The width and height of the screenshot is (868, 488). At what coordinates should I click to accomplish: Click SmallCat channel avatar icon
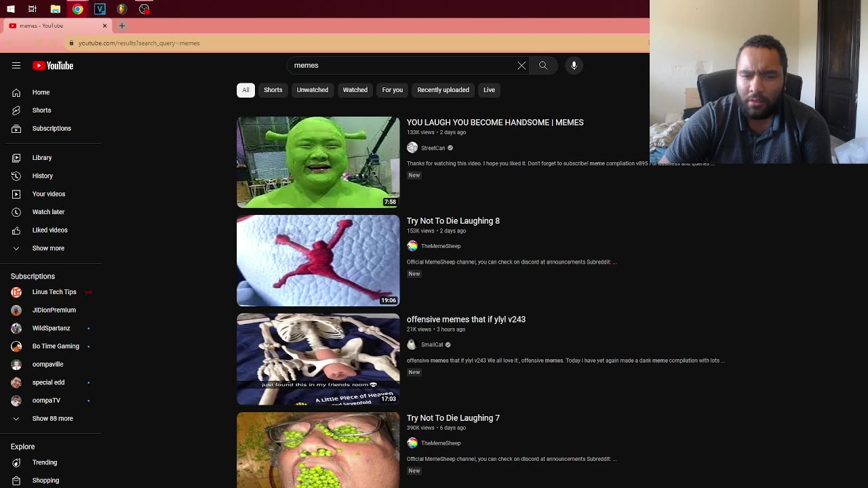[412, 344]
